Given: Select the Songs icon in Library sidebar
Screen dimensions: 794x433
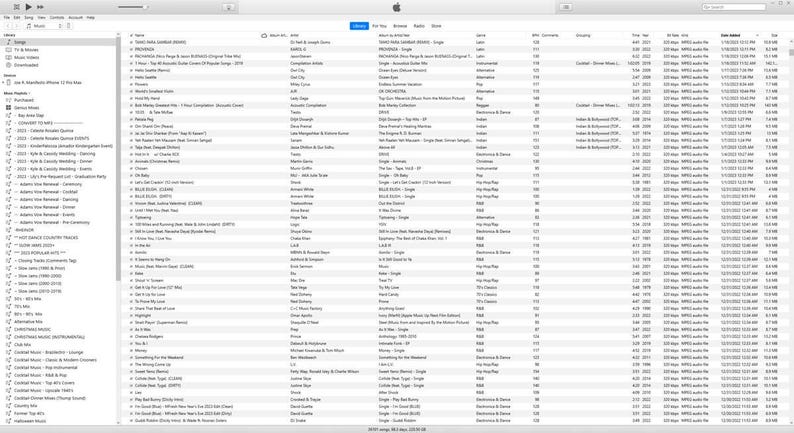Looking at the screenshot, I should (9, 42).
